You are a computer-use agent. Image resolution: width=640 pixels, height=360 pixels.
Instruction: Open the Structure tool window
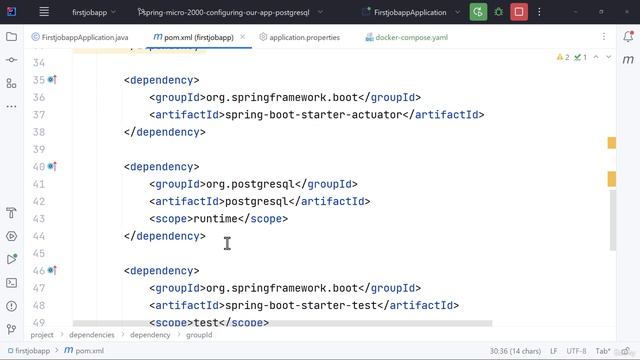click(11, 83)
